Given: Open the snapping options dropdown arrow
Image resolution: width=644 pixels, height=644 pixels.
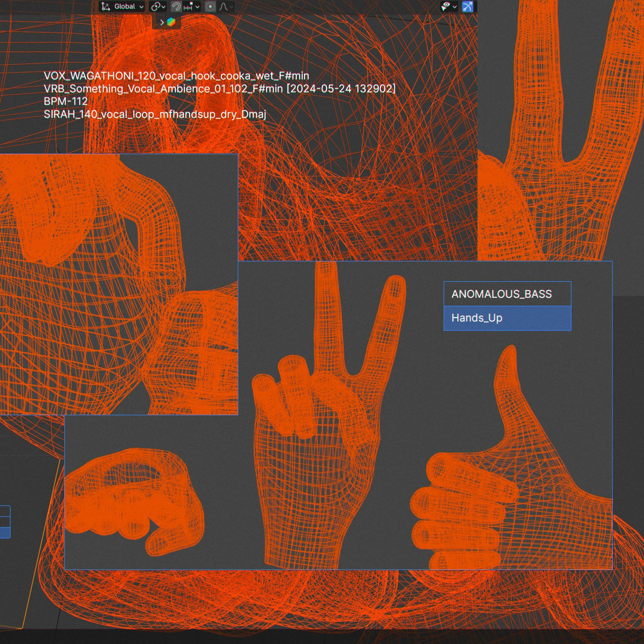Looking at the screenshot, I should point(197,7).
